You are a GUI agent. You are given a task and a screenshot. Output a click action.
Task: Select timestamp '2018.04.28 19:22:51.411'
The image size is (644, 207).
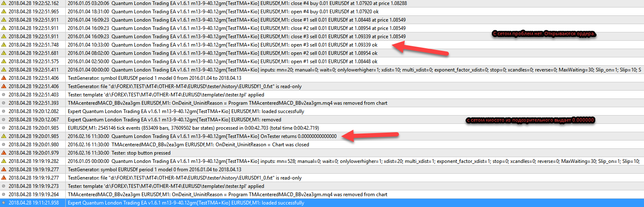point(34,69)
